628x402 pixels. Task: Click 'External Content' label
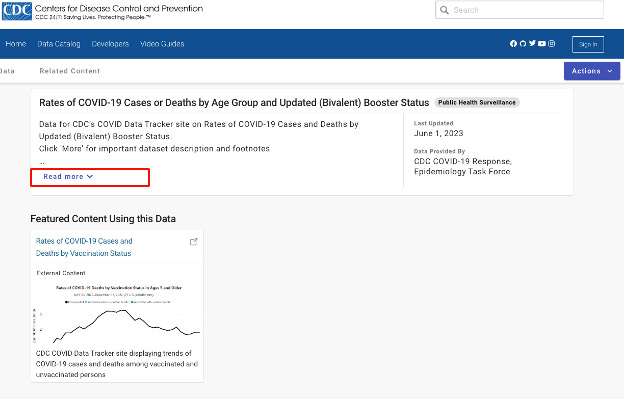(x=61, y=275)
